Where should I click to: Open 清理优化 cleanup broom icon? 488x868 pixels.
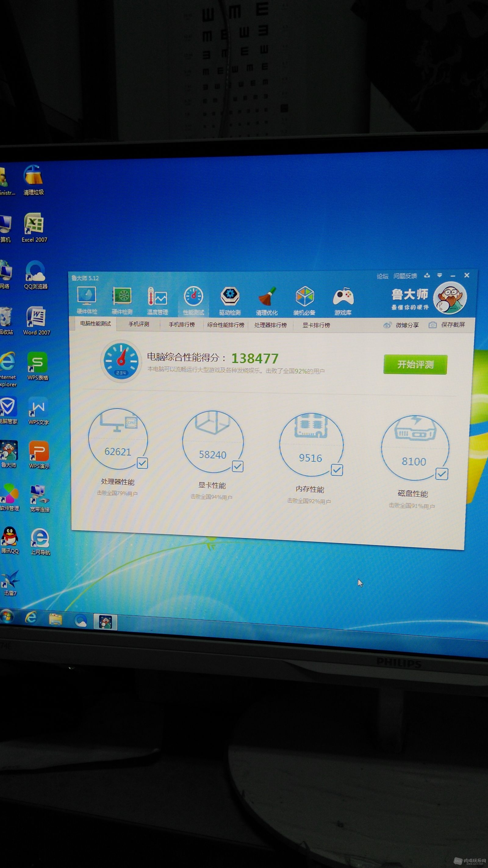tap(267, 301)
